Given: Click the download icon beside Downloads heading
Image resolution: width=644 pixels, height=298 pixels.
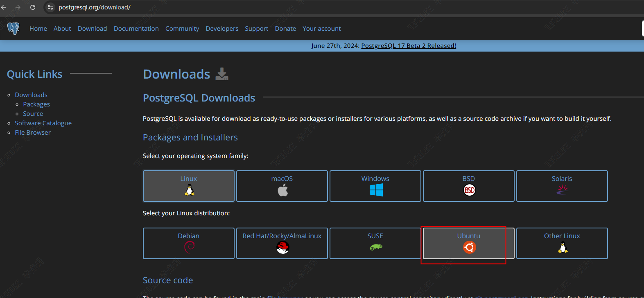Looking at the screenshot, I should point(222,74).
